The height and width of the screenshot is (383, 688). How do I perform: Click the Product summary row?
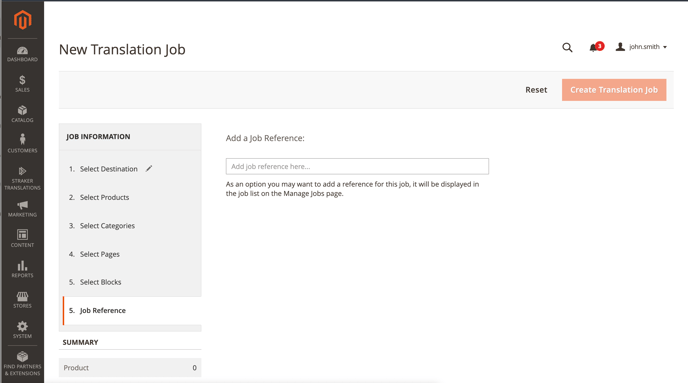[130, 368]
